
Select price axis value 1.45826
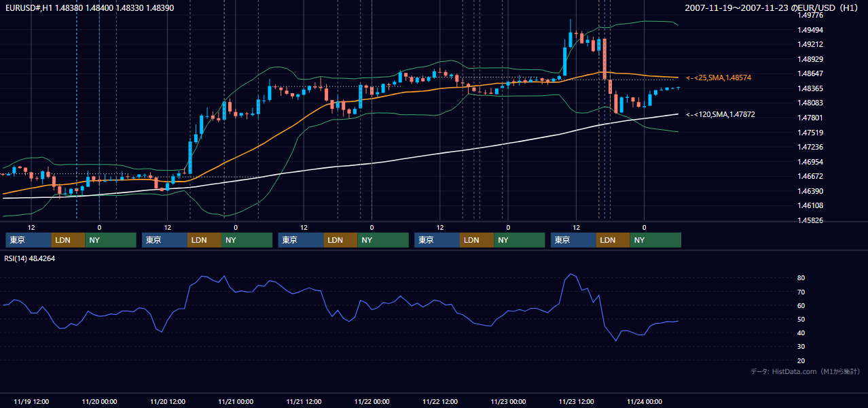coord(810,220)
